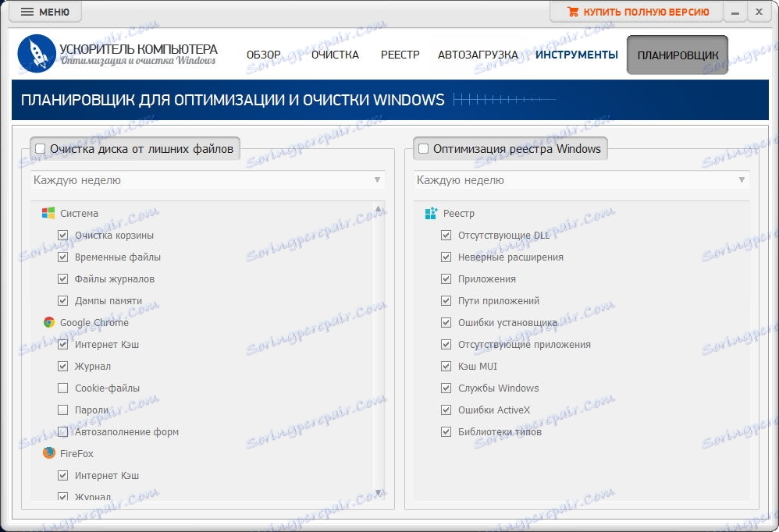
Task: Toggle FireFox Интернет Кэш checkbox
Action: click(62, 475)
